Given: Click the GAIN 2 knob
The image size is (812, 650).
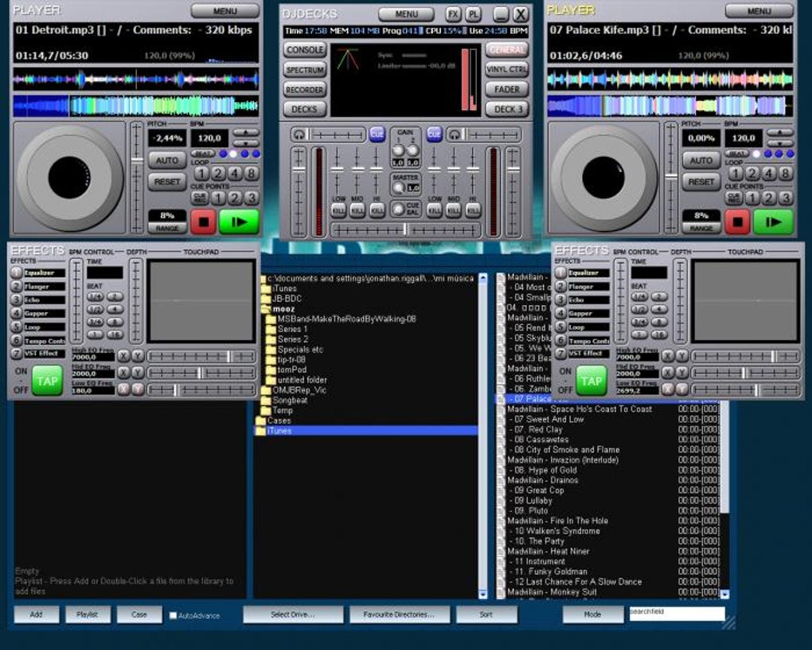Looking at the screenshot, I should click(412, 151).
